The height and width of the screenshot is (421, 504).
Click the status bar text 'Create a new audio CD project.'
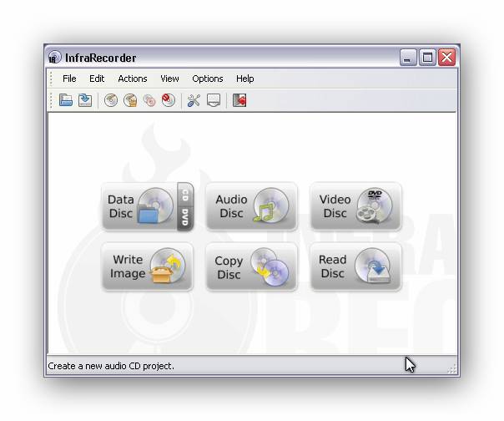pyautogui.click(x=111, y=366)
